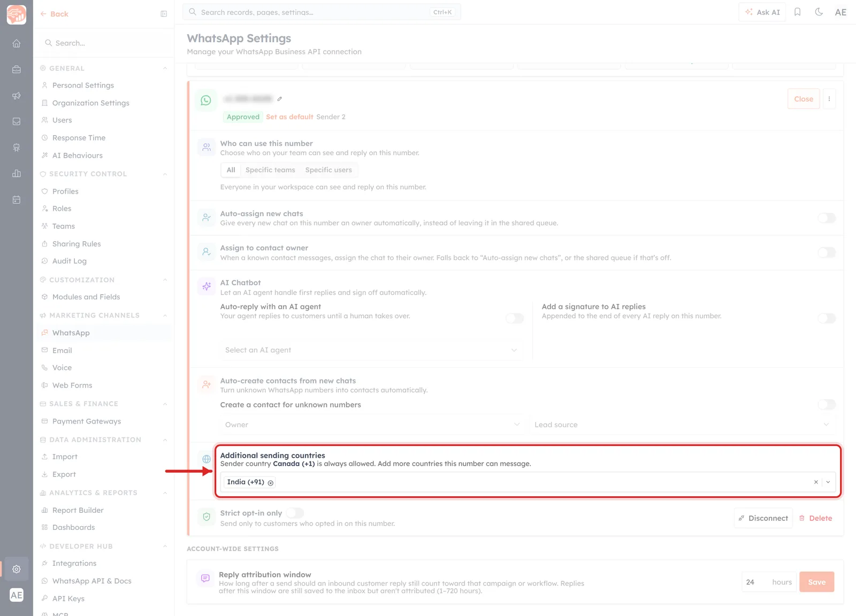This screenshot has width=856, height=616.
Task: Click the Back link
Action: (55, 14)
